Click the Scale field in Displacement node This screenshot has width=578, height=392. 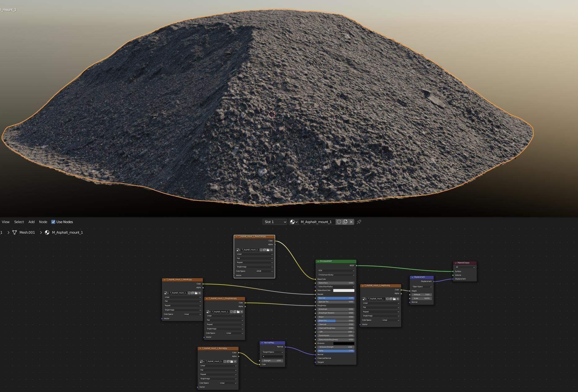tap(422, 298)
